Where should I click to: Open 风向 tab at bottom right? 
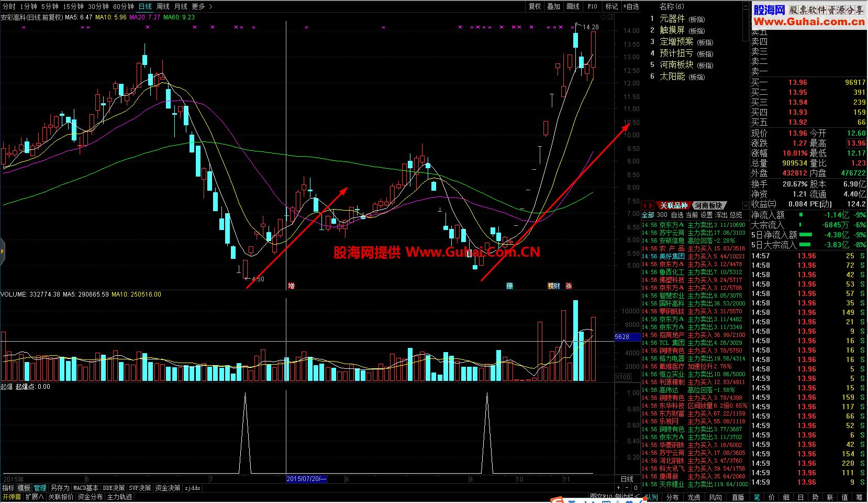click(x=716, y=497)
